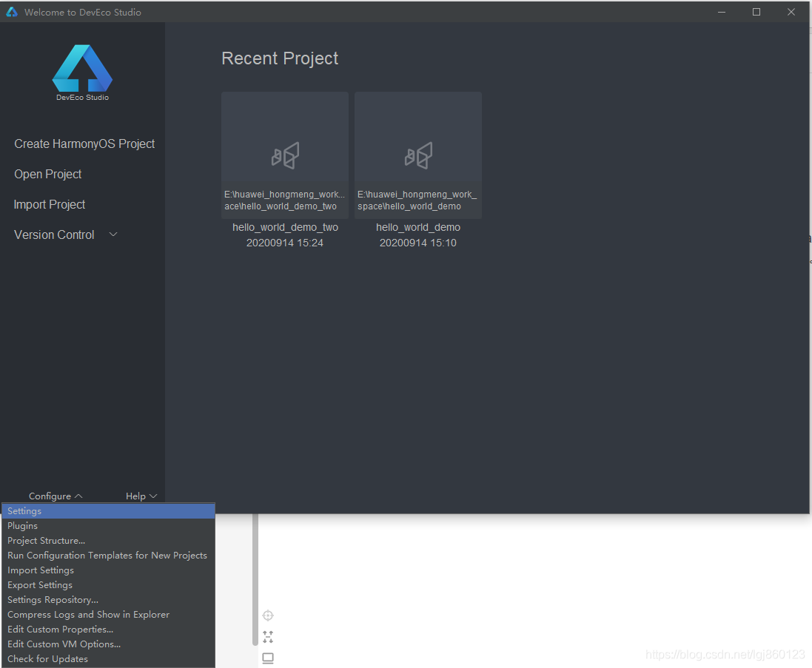Click Create HarmonyOS Project

pyautogui.click(x=84, y=144)
